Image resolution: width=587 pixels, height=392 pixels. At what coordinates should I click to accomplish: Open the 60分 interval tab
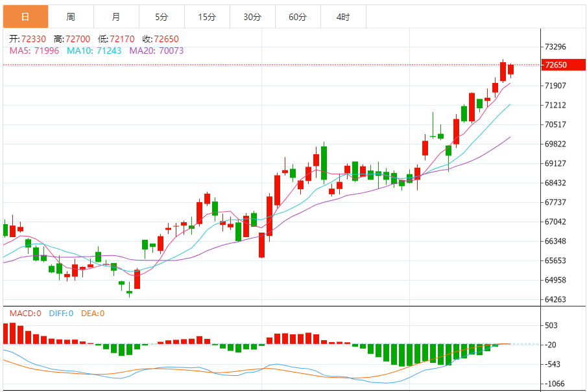[298, 17]
